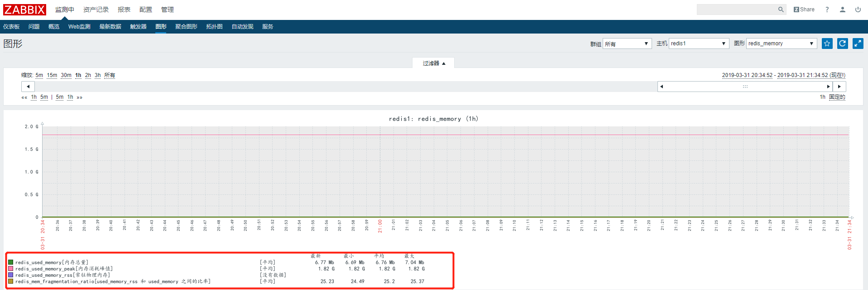Collapse the 过滤器 filter panel
Viewport: 868px width, 290px height.
pos(433,63)
